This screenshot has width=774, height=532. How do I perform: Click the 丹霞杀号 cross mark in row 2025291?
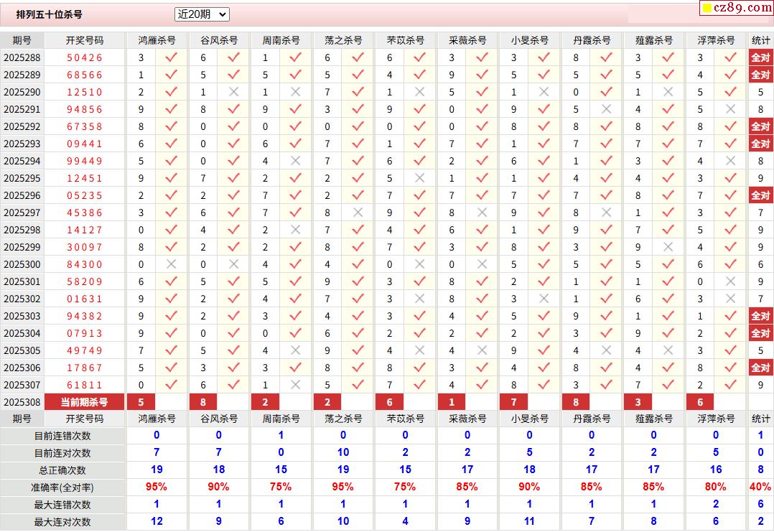click(x=606, y=109)
